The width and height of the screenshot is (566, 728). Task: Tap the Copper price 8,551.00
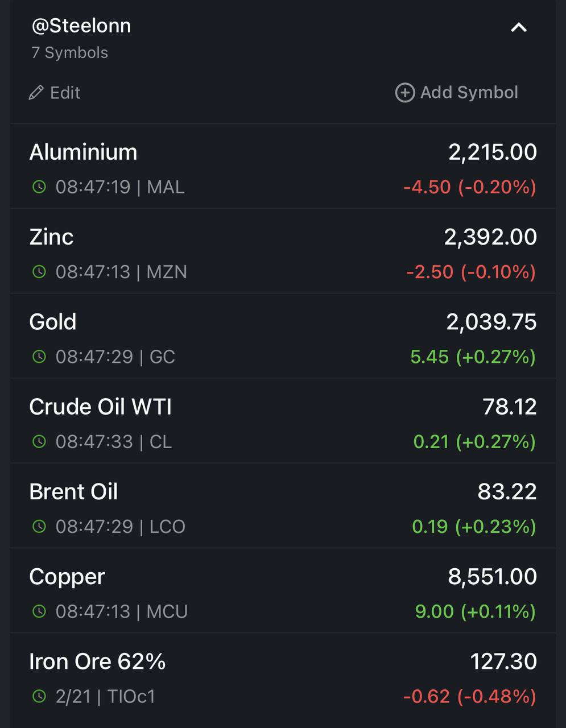point(493,577)
